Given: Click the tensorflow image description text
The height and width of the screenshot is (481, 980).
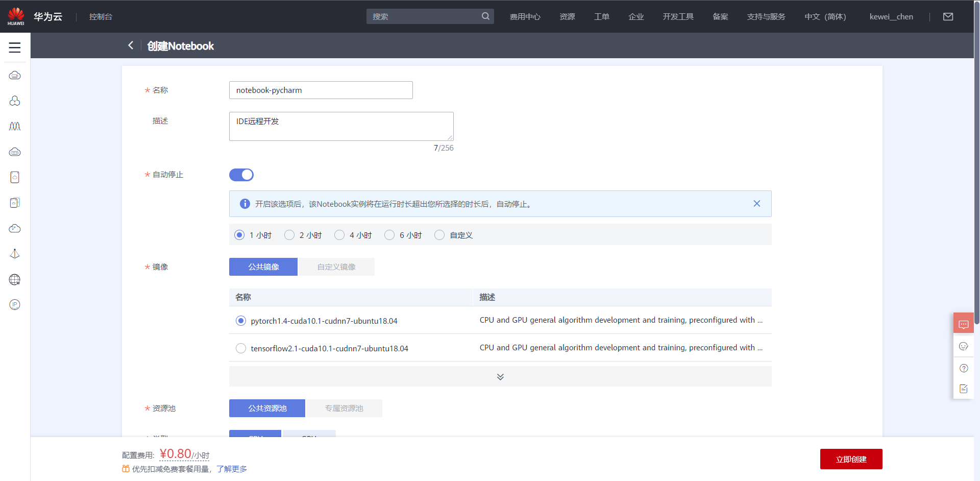Looking at the screenshot, I should click(621, 348).
